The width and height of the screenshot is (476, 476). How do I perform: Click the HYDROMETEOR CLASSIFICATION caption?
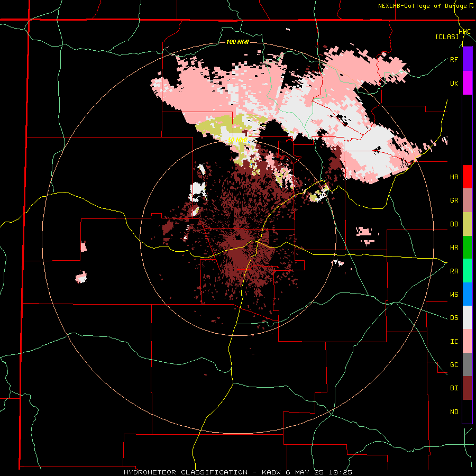pos(186,472)
